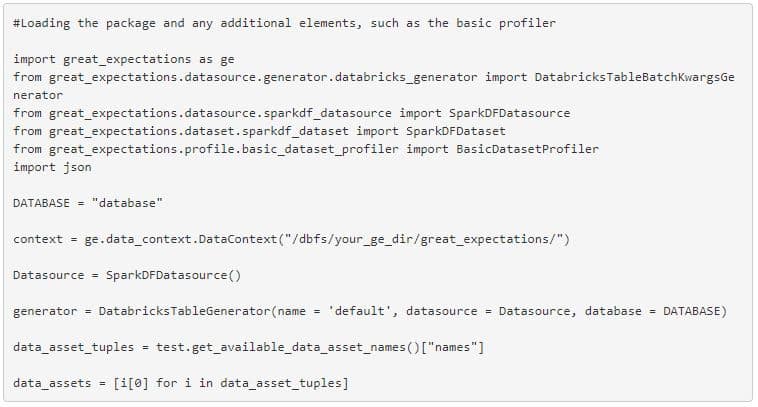Click the wrapped 'nerator' line fragment
Screen dimensions: 758x407
tap(38, 95)
